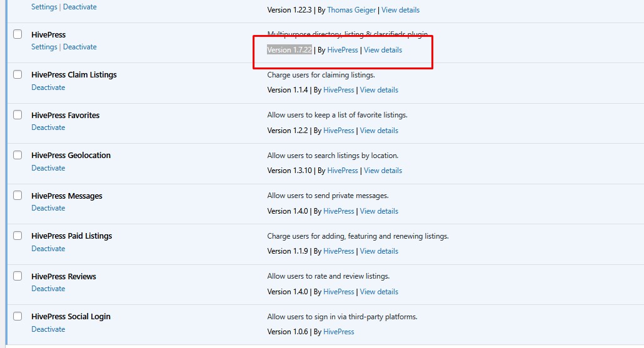View details of HivePress Geolocation plugin
This screenshot has width=644, height=348.
pos(383,171)
